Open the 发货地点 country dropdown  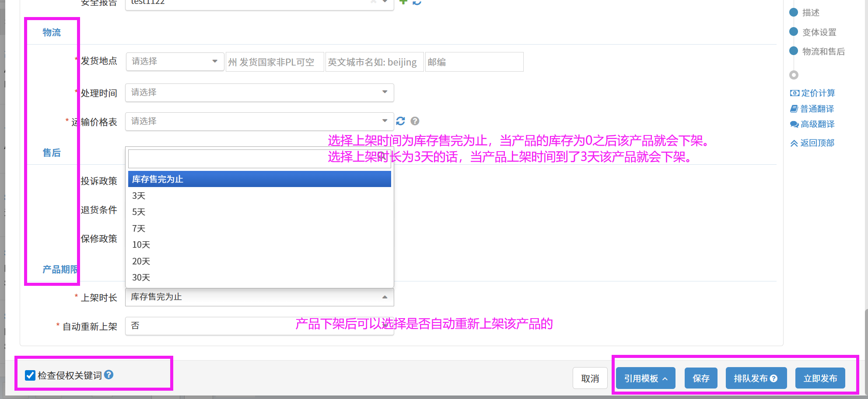click(175, 62)
